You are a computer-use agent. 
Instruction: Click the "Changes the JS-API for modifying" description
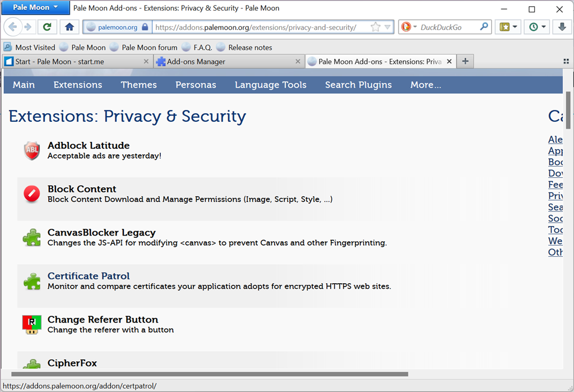217,242
